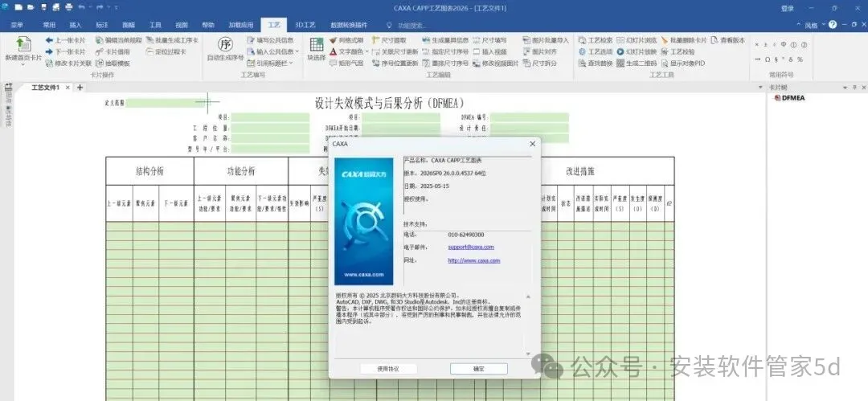868x401 pixels.
Task: Click 幻灯片浏览 tool
Action: point(637,40)
